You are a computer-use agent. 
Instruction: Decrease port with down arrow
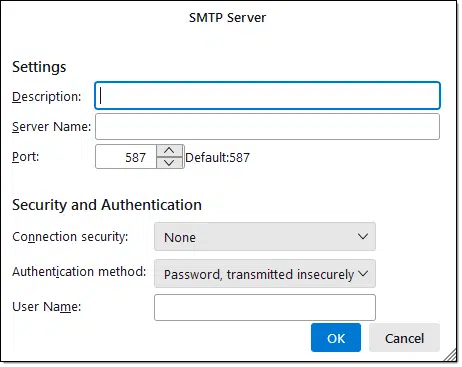[169, 163]
